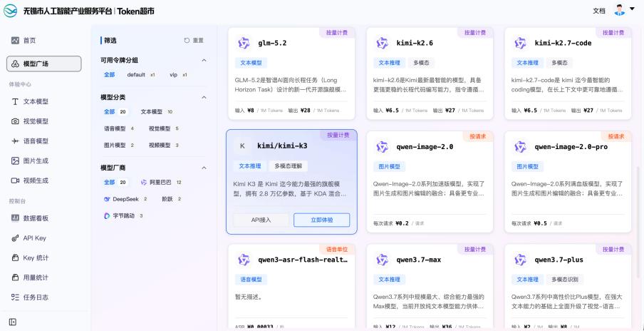
Task: Click the kimi-k2.6 model icon
Action: pos(383,43)
